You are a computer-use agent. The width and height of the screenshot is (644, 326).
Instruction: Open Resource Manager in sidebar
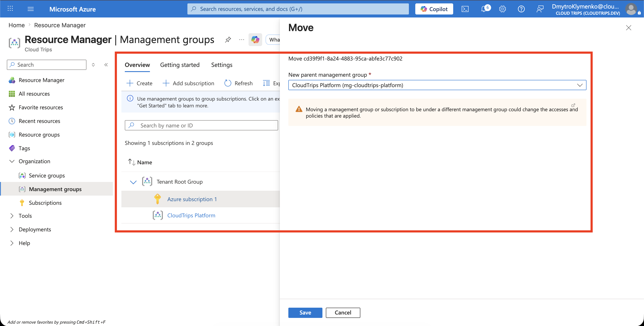tap(42, 80)
